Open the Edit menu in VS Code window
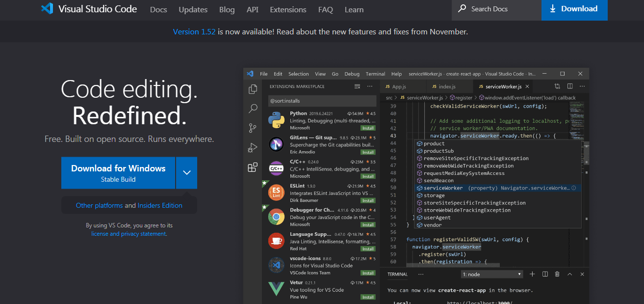This screenshot has height=304, width=644. click(278, 74)
